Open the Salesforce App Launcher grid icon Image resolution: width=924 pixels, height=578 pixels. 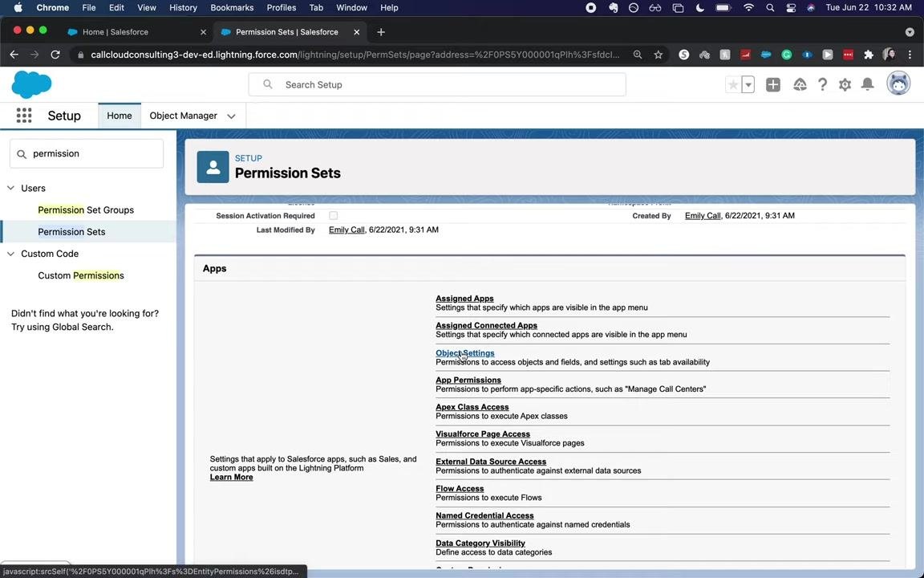pyautogui.click(x=24, y=116)
